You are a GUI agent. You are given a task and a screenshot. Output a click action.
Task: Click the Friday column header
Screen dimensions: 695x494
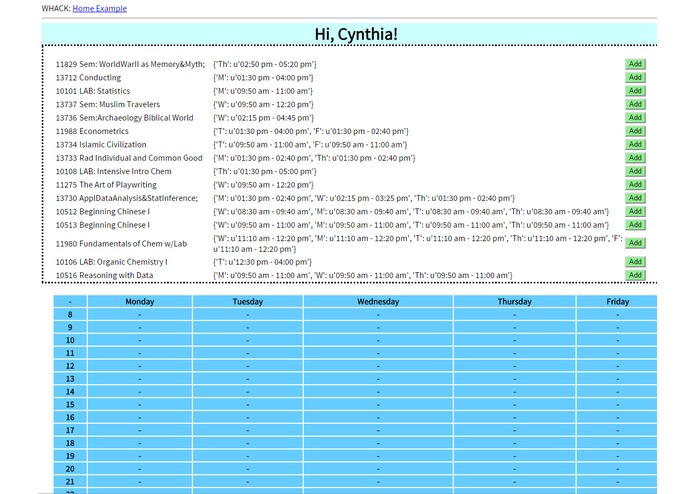click(x=617, y=302)
